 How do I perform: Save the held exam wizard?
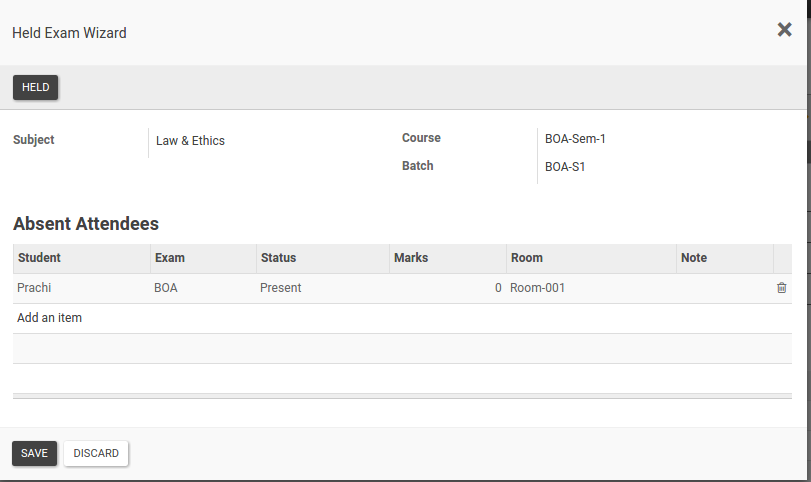click(34, 453)
